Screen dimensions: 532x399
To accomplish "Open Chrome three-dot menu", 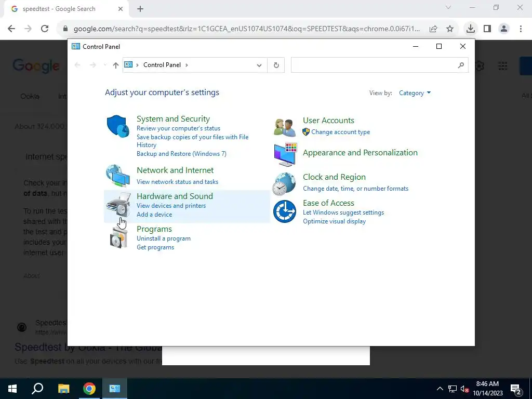I will tap(521, 29).
